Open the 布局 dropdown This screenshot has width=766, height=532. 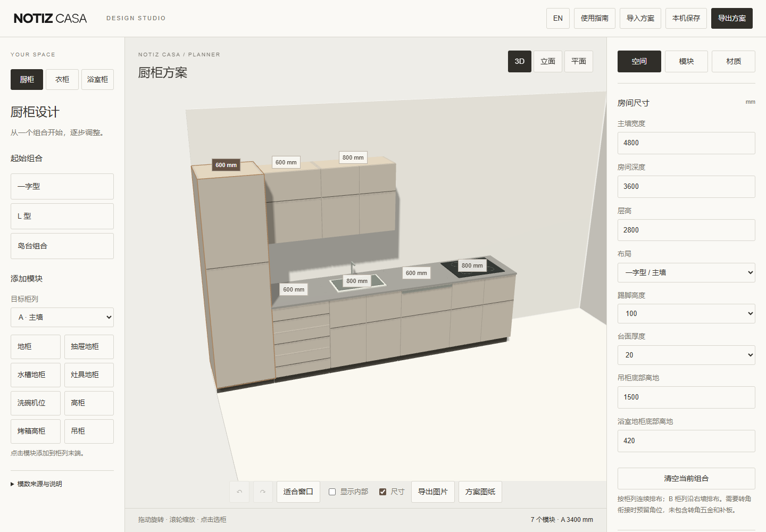tap(686, 272)
